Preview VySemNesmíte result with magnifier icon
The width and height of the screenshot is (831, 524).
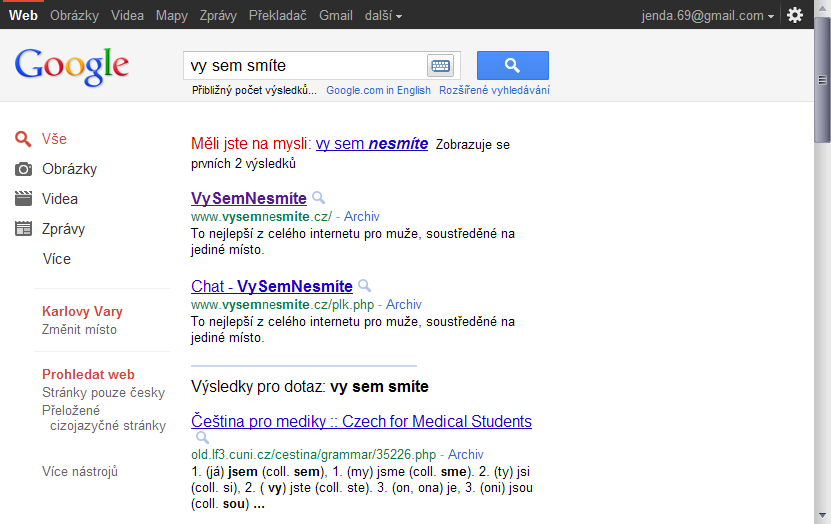tap(319, 198)
